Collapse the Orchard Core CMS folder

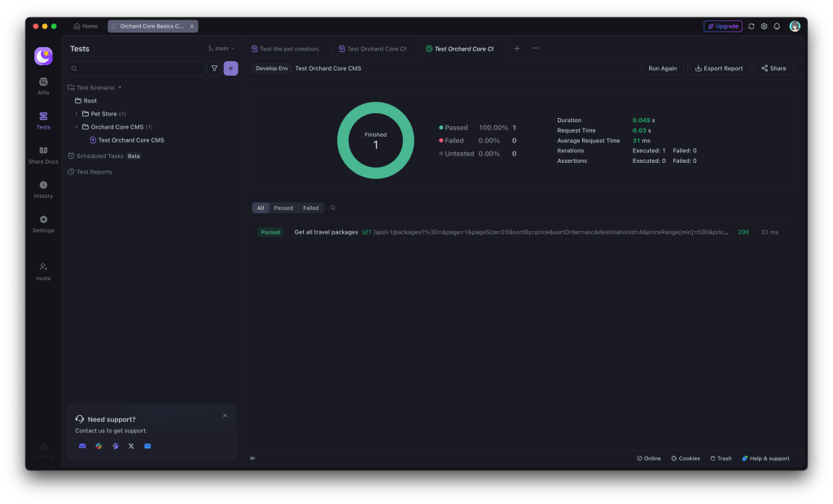point(77,127)
